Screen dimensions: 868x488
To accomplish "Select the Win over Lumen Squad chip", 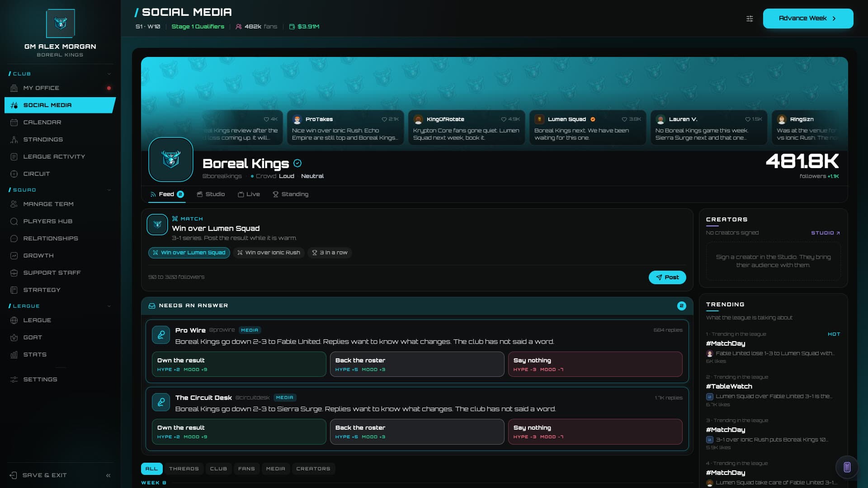I will point(189,253).
